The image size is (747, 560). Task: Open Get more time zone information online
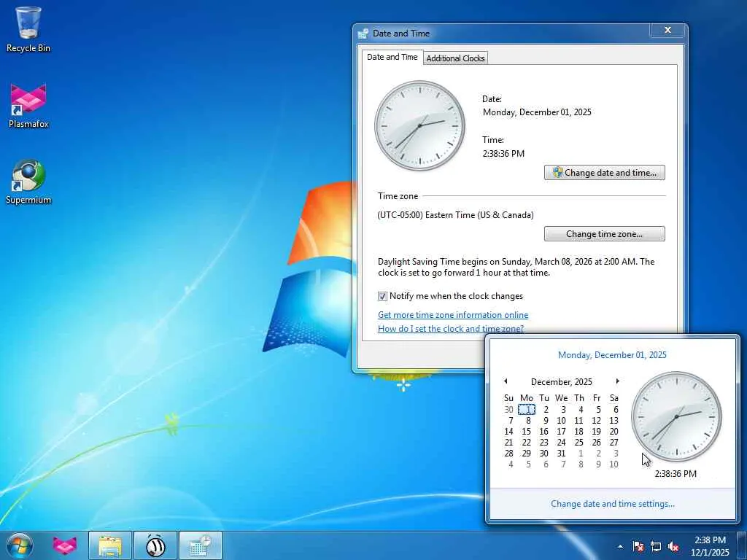click(453, 315)
